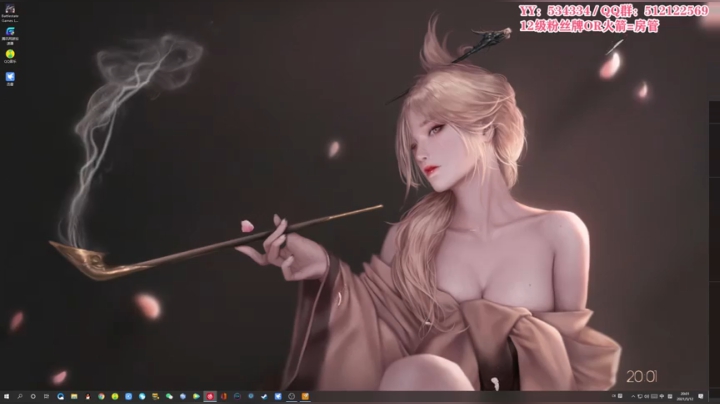
Task: Open the blue bird app on taskbar
Action: pyautogui.click(x=278, y=396)
